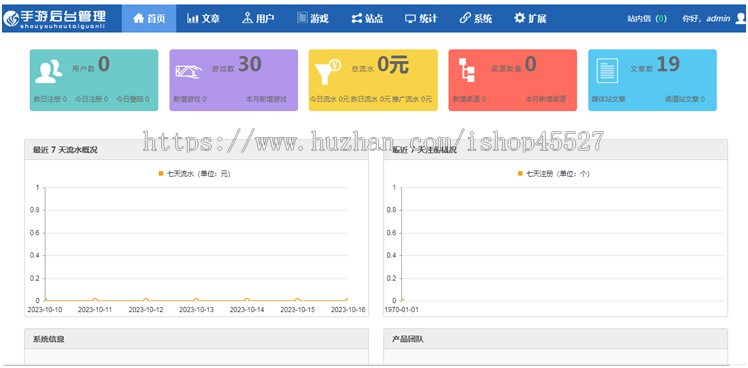The height and width of the screenshot is (368, 748).
Task: Click the monitor icon beside 统计
Action: coord(411,19)
